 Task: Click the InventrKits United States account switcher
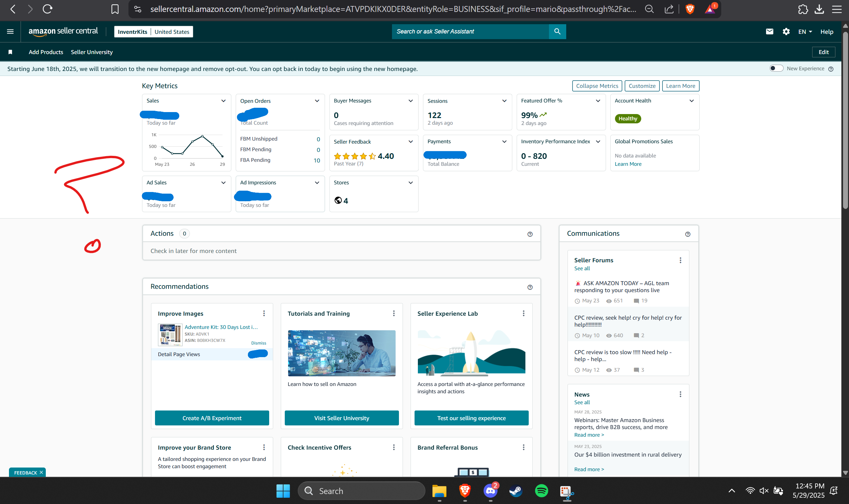153,31
